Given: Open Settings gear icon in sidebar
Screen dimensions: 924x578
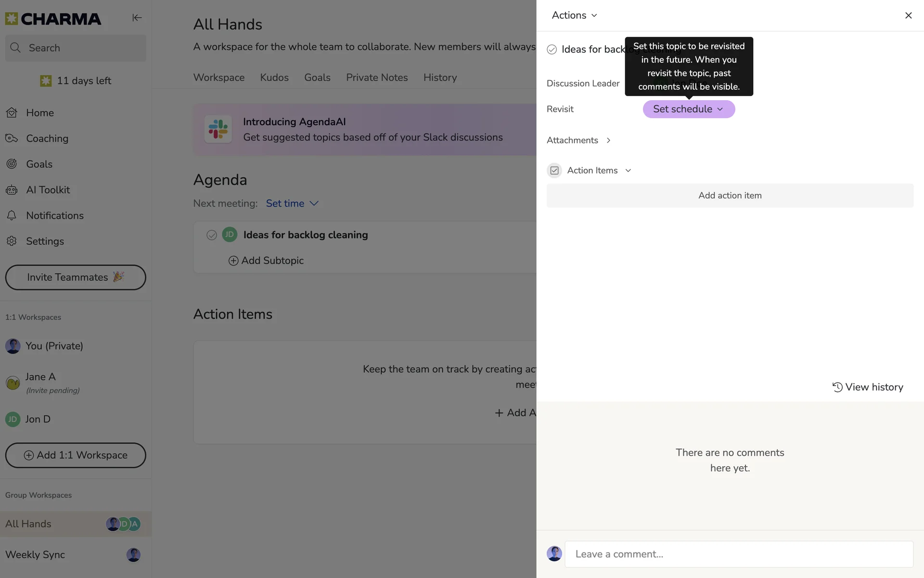Looking at the screenshot, I should point(12,241).
